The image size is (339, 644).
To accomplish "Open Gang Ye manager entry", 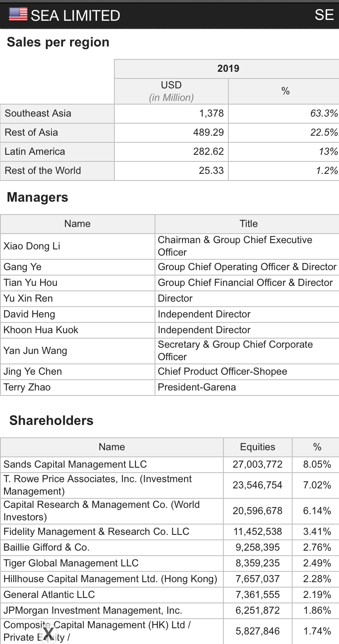I will pos(22,267).
